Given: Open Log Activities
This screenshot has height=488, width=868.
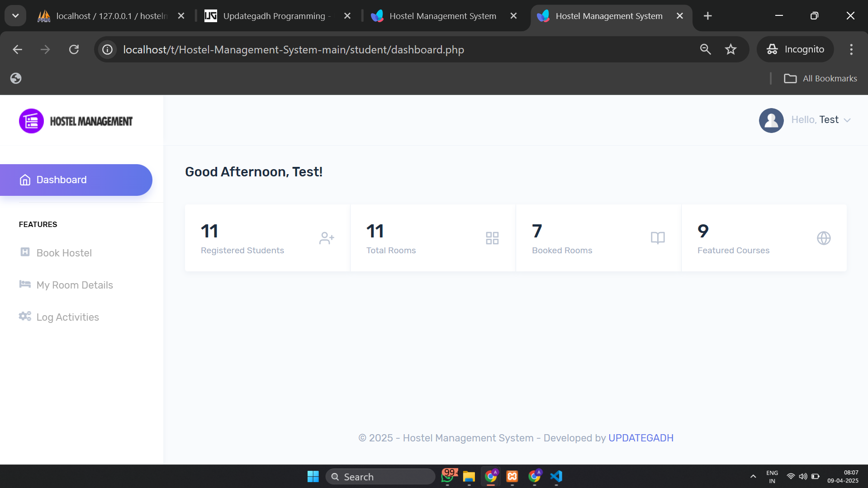Looking at the screenshot, I should 67,317.
